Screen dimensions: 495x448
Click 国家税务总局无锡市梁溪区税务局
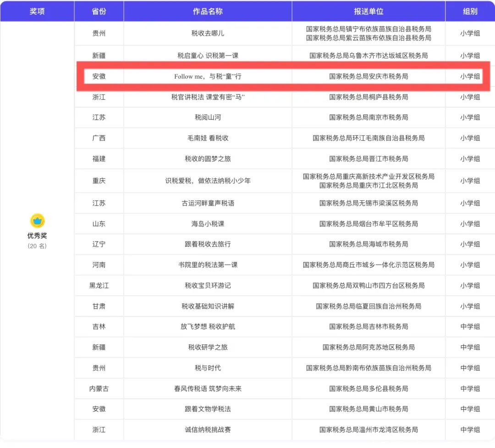(368, 203)
